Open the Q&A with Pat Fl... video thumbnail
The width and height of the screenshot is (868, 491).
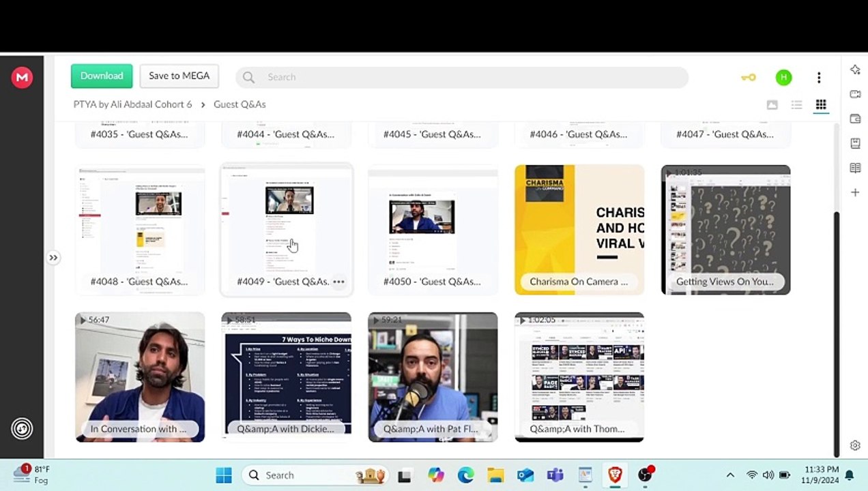coord(433,377)
